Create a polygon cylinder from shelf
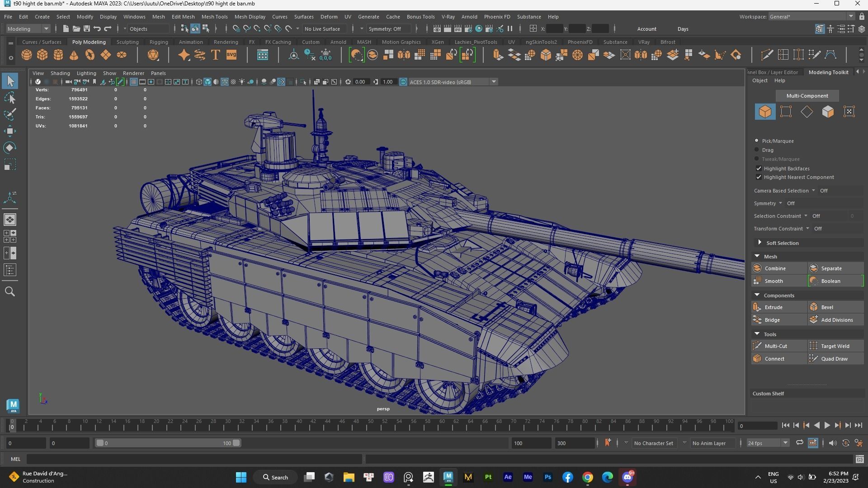The image size is (868, 488). (x=58, y=55)
